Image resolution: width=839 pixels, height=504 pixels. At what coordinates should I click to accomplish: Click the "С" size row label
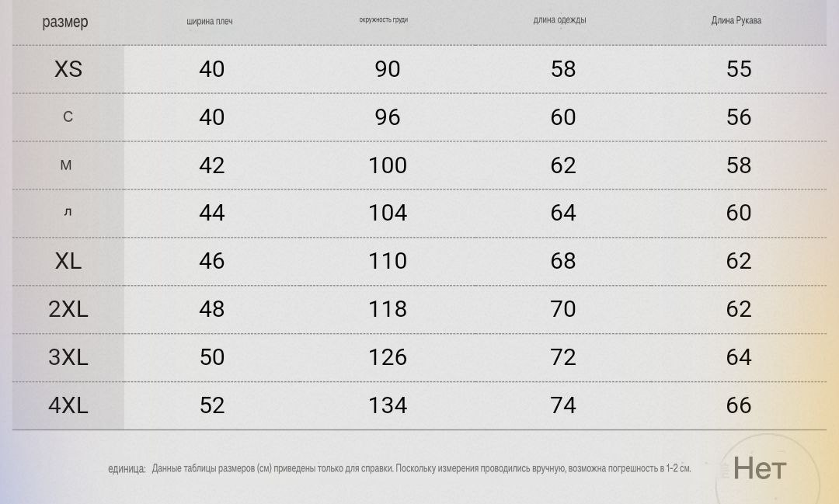[x=68, y=117]
